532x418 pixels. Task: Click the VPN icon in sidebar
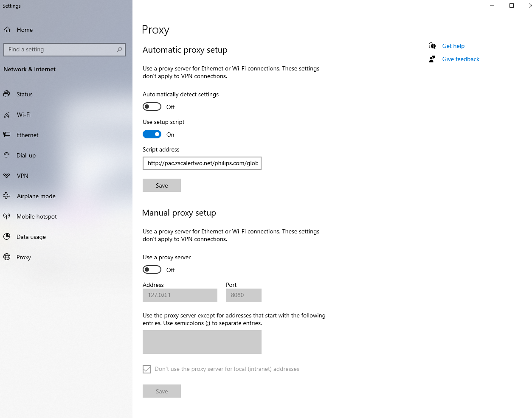point(7,176)
